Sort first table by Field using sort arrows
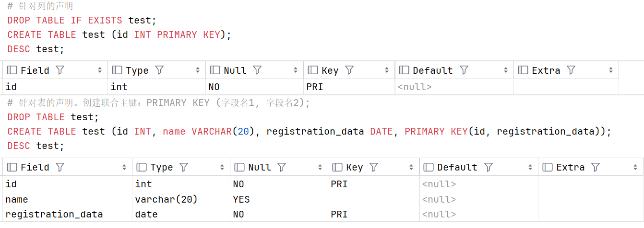644x228 pixels. coord(100,70)
